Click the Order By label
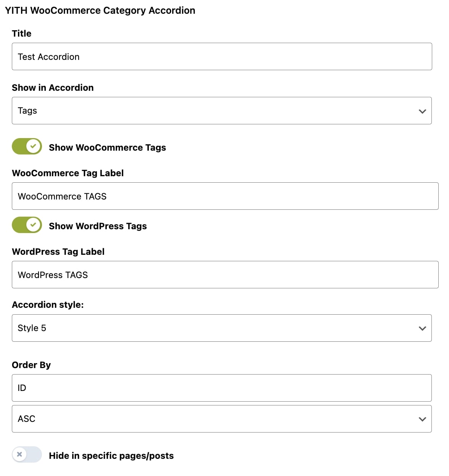Screen dimensions: 449x476 tap(31, 365)
